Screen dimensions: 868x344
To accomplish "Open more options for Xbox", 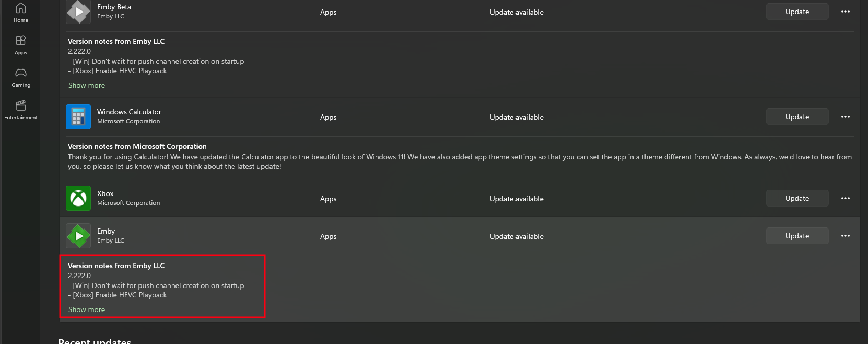I will pyautogui.click(x=846, y=198).
